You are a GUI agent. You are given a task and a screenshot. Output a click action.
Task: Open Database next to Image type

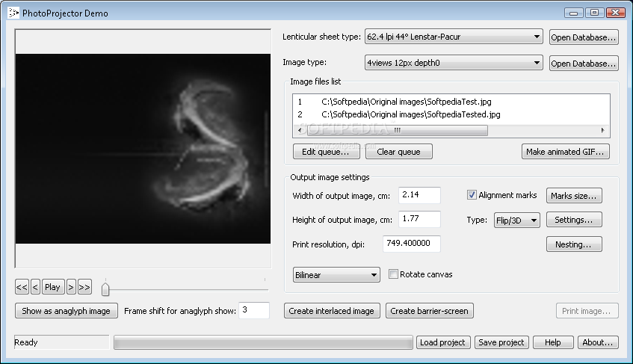coord(584,64)
